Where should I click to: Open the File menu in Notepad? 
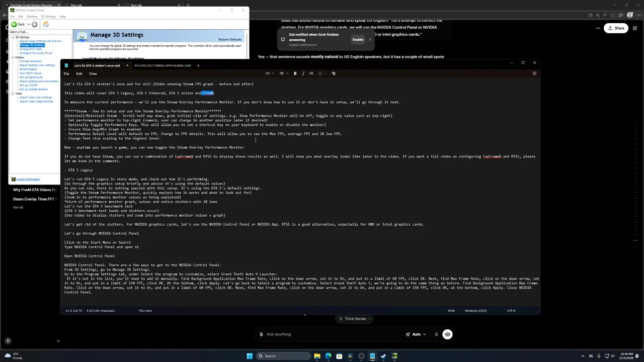point(66,74)
